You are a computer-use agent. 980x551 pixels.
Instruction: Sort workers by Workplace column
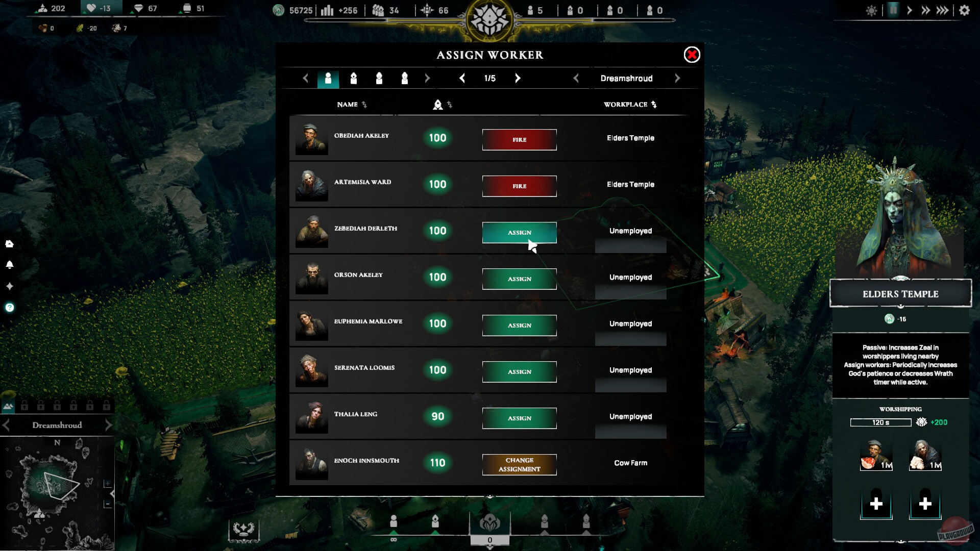[630, 104]
